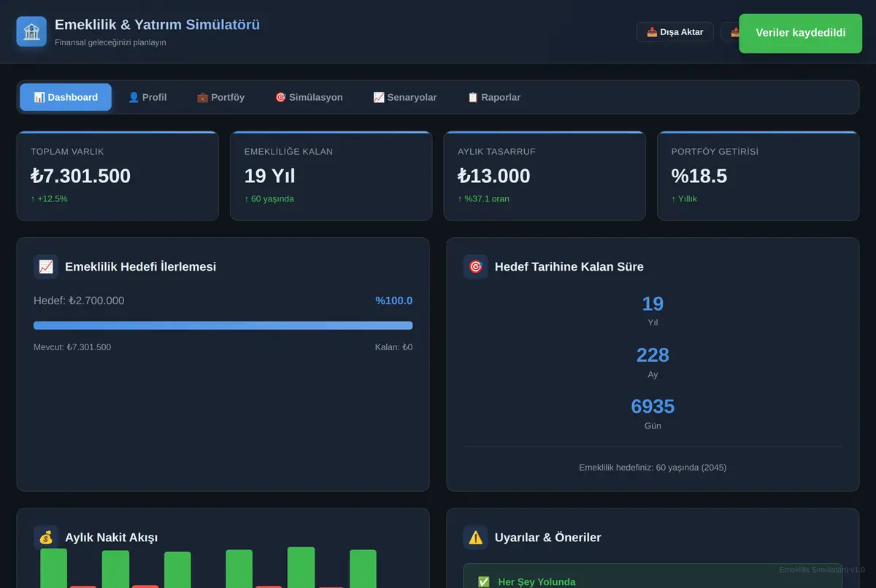Click the bank building logo icon

click(x=31, y=31)
